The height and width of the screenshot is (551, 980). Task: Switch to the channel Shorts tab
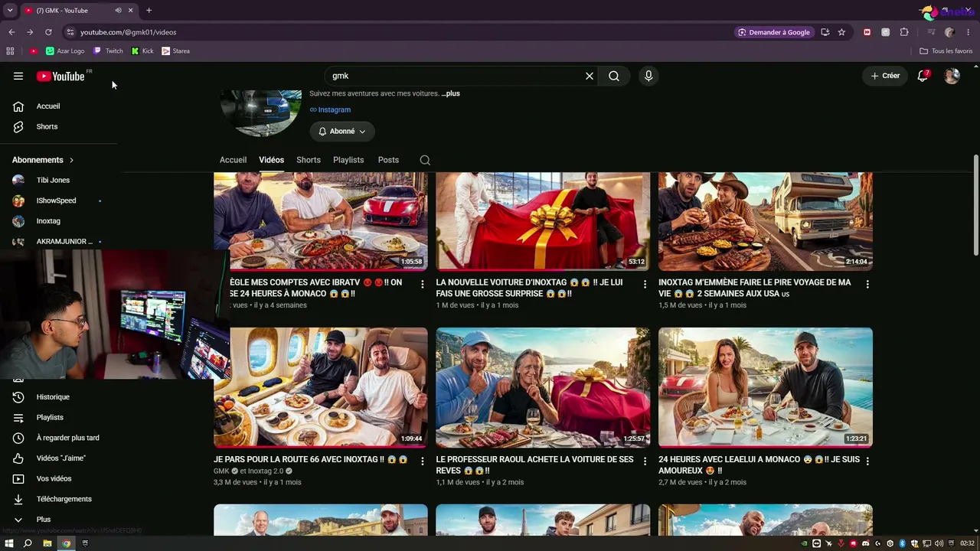309,160
